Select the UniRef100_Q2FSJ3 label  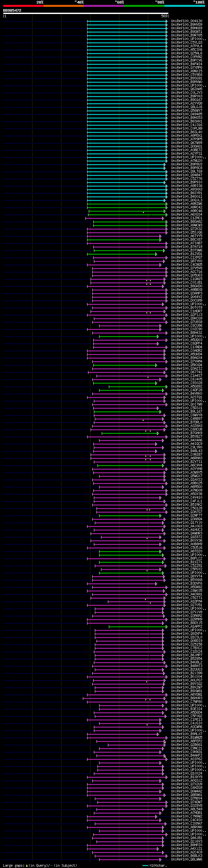click(187, 315)
